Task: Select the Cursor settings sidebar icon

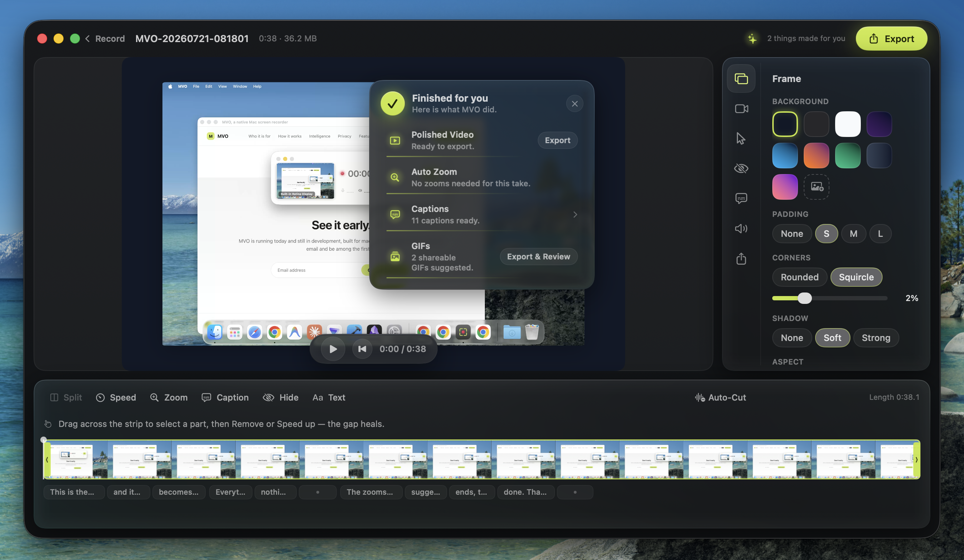Action: pos(741,138)
